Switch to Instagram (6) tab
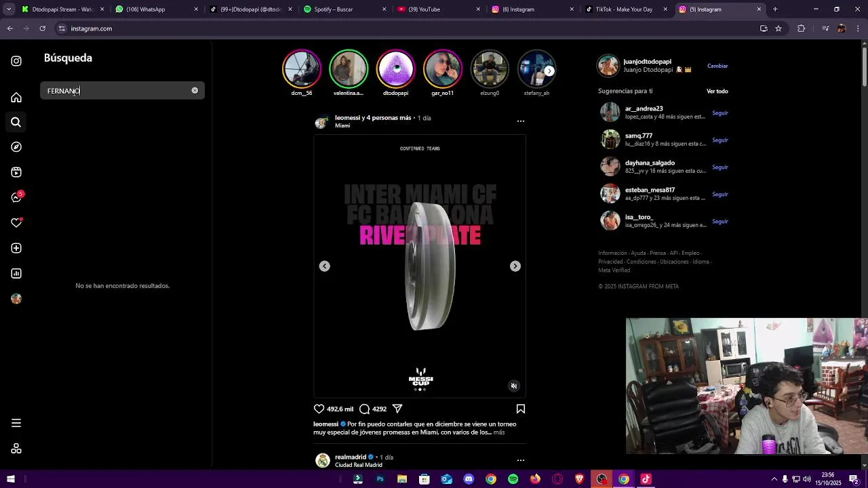Viewport: 868px width, 488px height. click(532, 9)
